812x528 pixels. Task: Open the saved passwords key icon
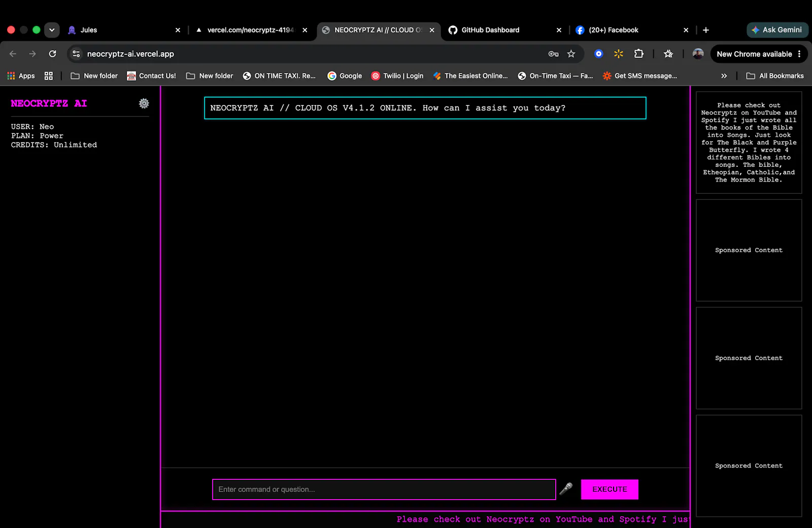(553, 54)
